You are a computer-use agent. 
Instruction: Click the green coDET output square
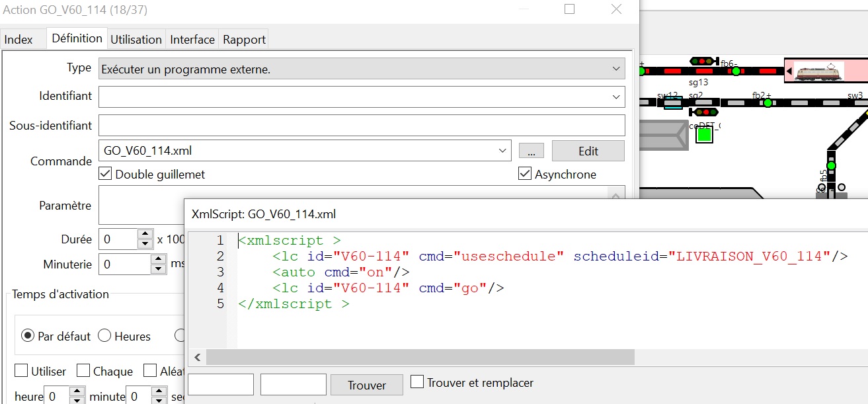tap(705, 135)
